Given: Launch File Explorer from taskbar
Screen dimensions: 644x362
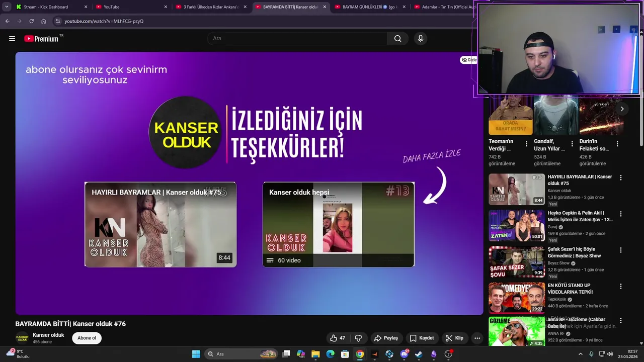Looking at the screenshot, I should pos(315,354).
